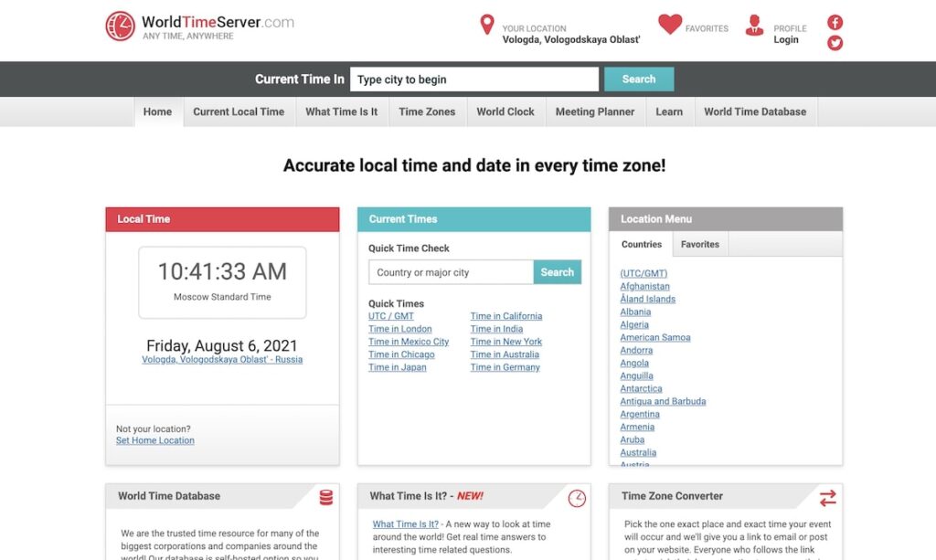Image resolution: width=936 pixels, height=560 pixels.
Task: Open World Time Database navigation item
Action: (755, 111)
